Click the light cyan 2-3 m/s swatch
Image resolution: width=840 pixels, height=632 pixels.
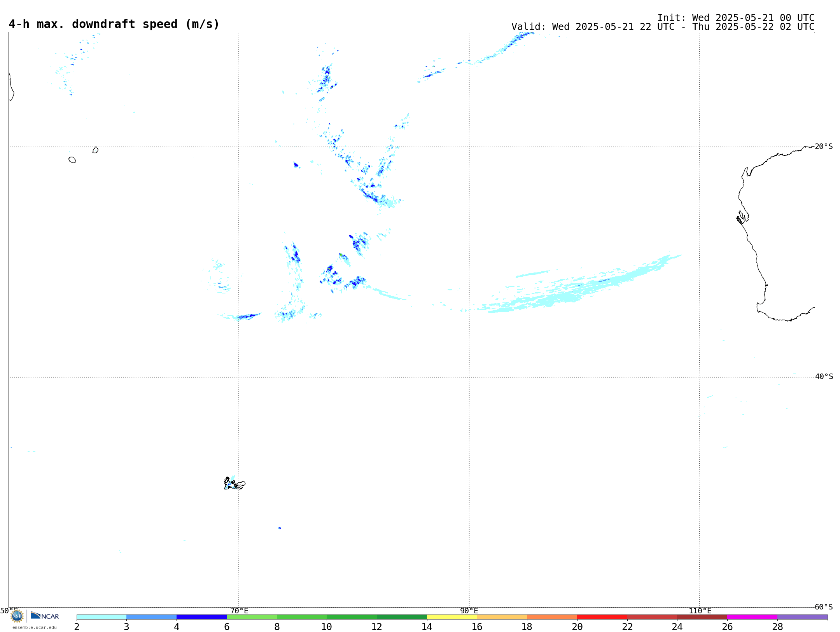point(101,617)
